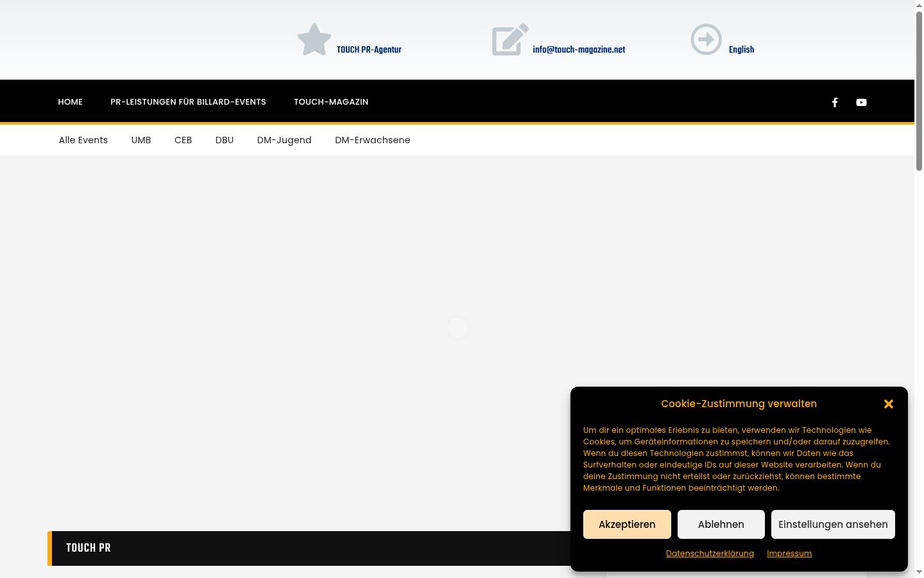Switch language to English
Viewport: 924px width, 578px height.
coord(741,49)
